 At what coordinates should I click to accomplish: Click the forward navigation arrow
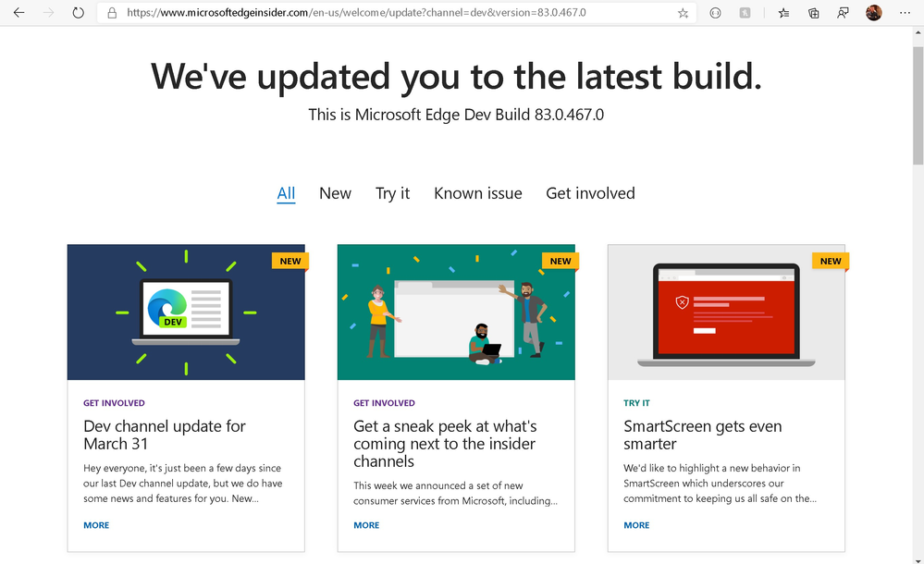(48, 12)
